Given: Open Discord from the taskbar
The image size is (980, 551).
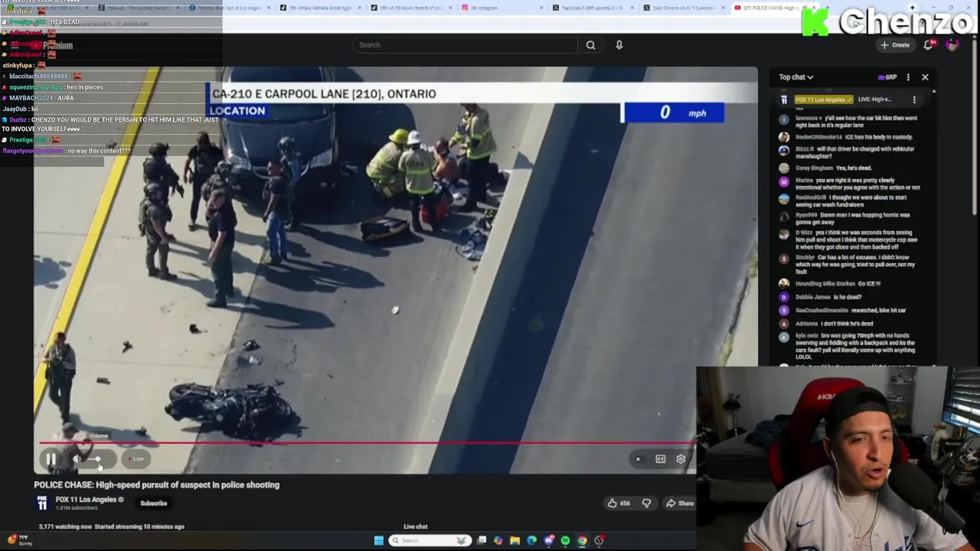Looking at the screenshot, I should (x=548, y=540).
